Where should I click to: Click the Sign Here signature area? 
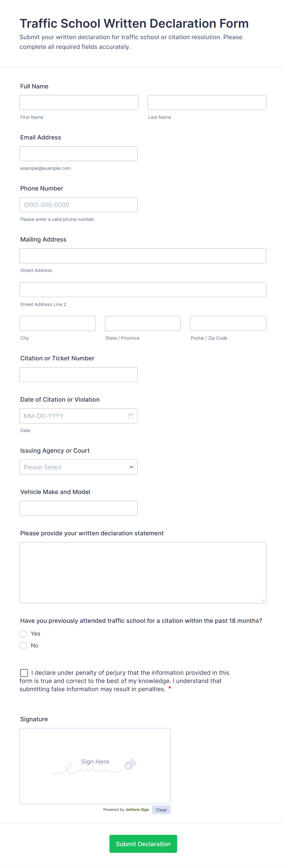(95, 766)
